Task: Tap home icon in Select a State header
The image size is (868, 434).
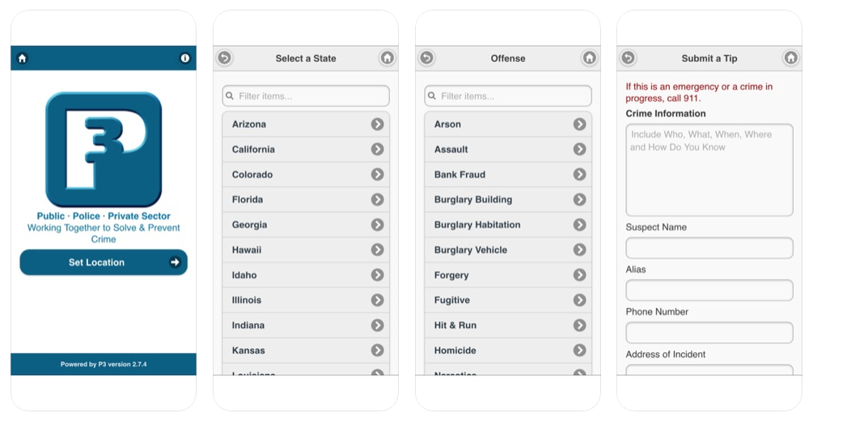Action: [387, 58]
